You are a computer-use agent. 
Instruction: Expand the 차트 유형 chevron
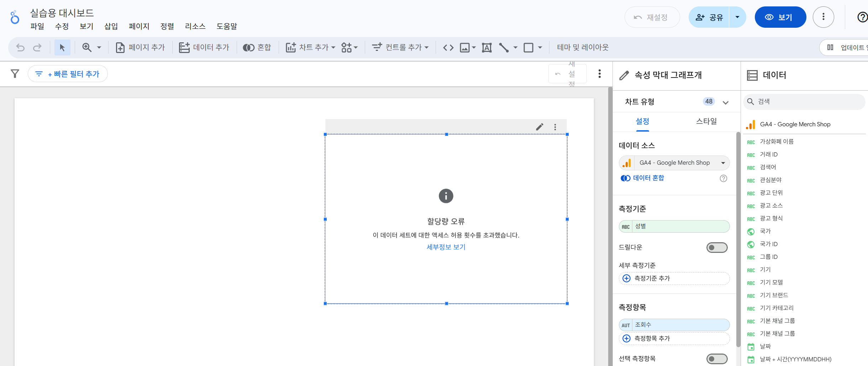coord(726,102)
